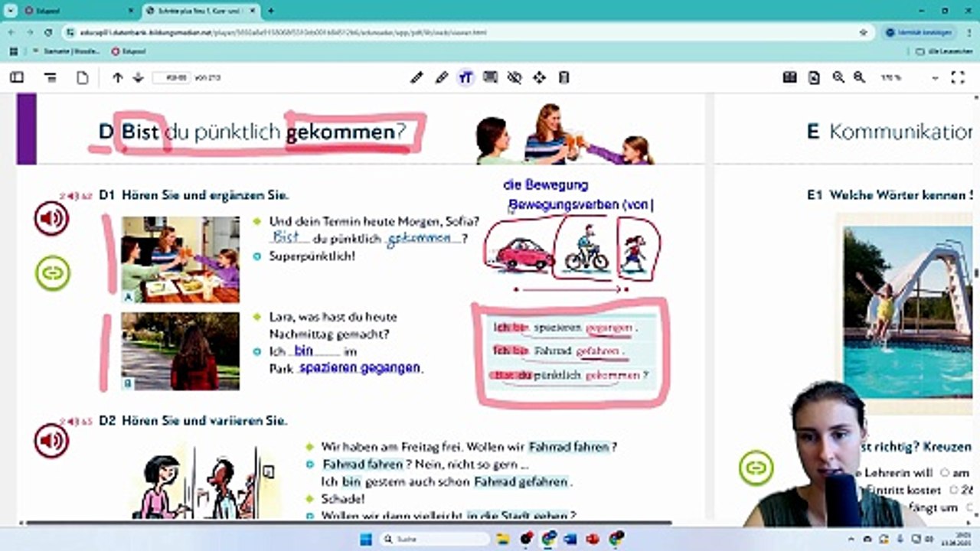Click the delete annotations trash icon
Viewport: 980px width, 551px height.
(564, 77)
